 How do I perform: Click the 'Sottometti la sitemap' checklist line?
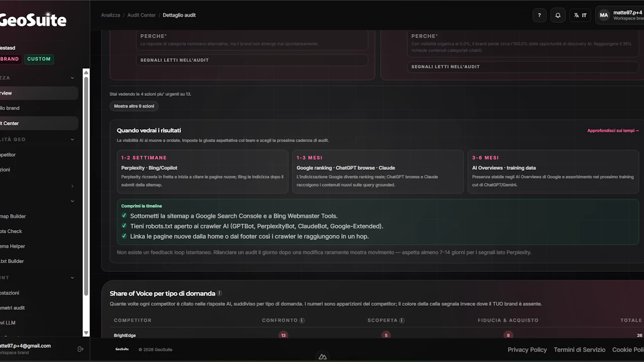pos(234,216)
